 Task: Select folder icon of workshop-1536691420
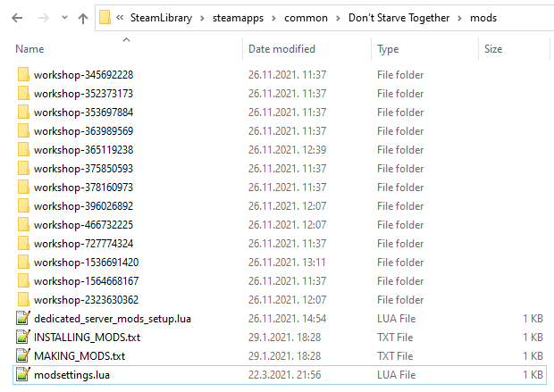[23, 262]
